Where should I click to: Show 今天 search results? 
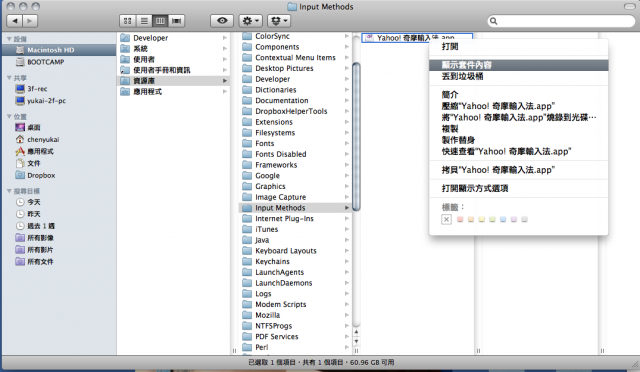click(x=59, y=202)
